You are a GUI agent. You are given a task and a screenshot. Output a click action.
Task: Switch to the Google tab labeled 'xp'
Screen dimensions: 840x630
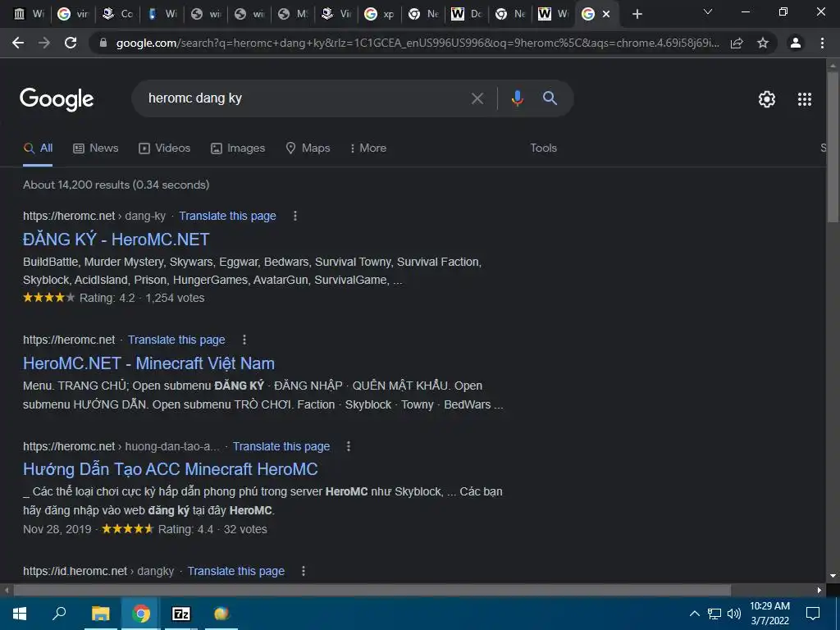pyautogui.click(x=381, y=14)
